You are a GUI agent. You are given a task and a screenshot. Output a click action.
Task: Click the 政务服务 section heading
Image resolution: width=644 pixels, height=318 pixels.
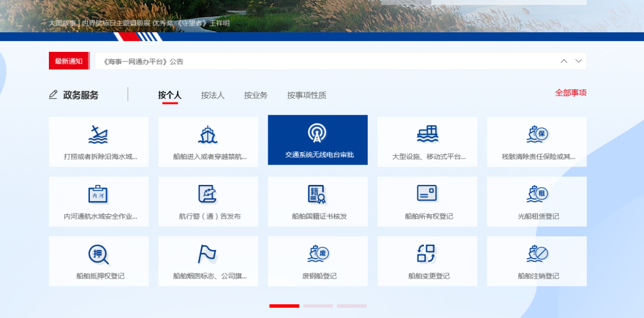tap(81, 95)
